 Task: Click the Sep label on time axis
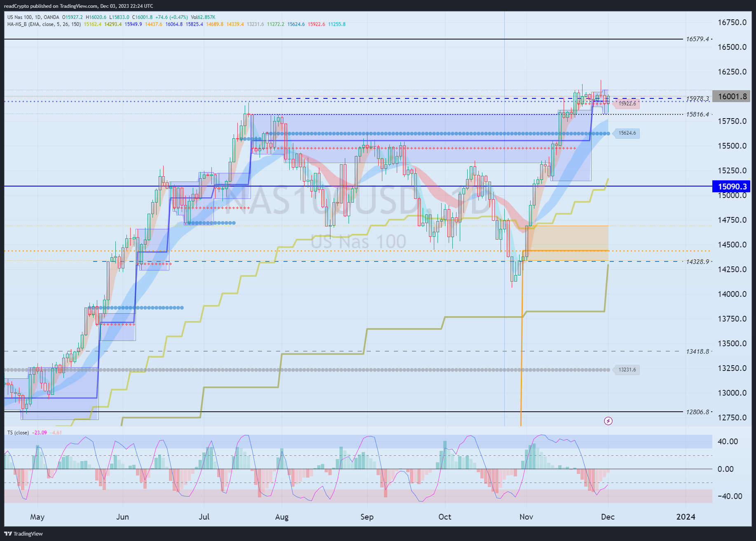(367, 517)
